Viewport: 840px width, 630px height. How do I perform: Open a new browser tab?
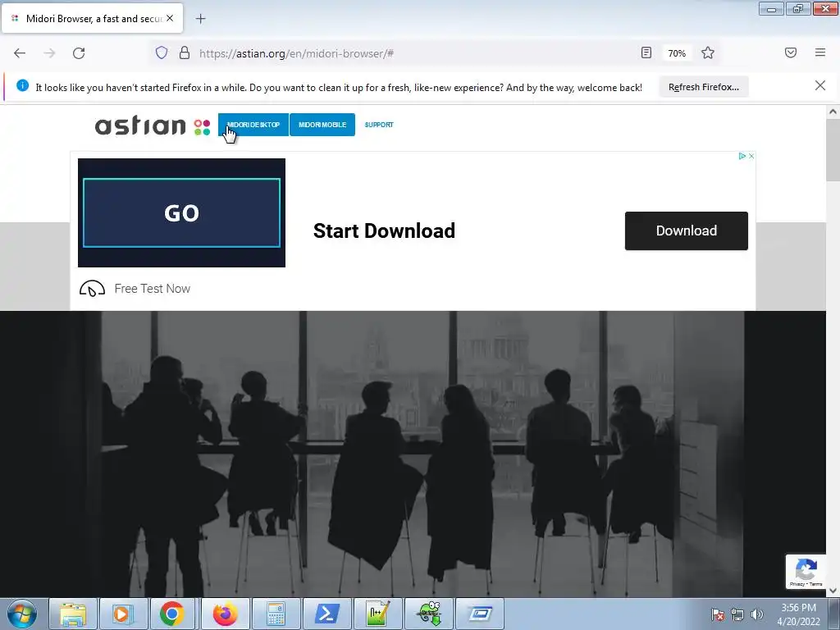pyautogui.click(x=200, y=19)
